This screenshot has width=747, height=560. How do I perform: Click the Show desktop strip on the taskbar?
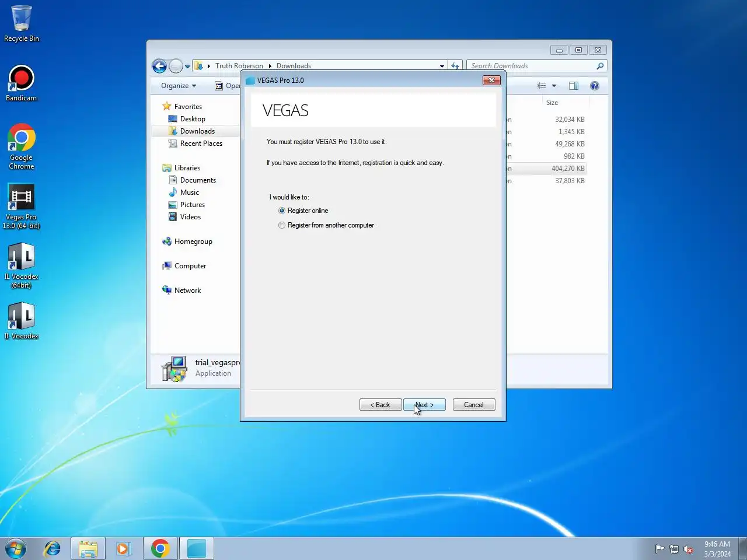coord(742,548)
